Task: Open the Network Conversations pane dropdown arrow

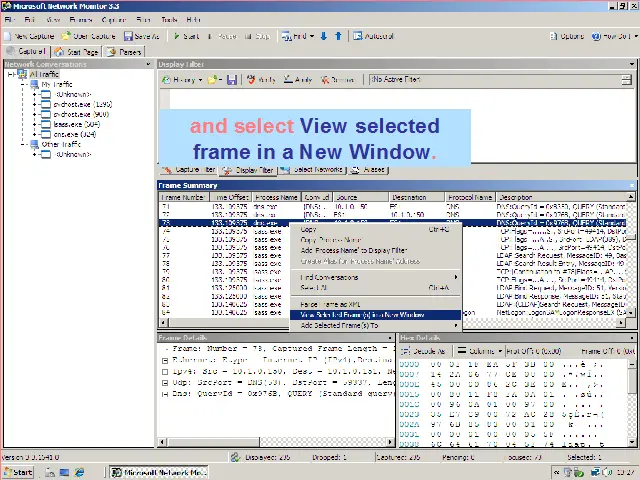Action: [x=148, y=64]
